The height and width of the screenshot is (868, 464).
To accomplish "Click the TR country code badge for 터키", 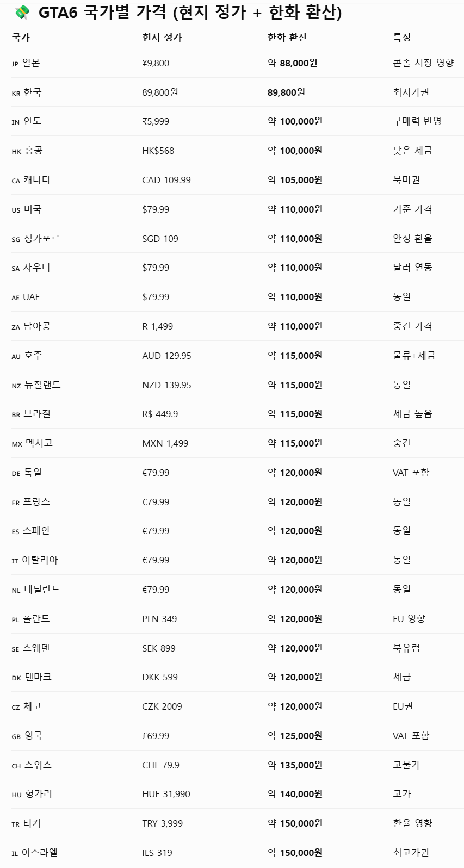I will (x=15, y=824).
